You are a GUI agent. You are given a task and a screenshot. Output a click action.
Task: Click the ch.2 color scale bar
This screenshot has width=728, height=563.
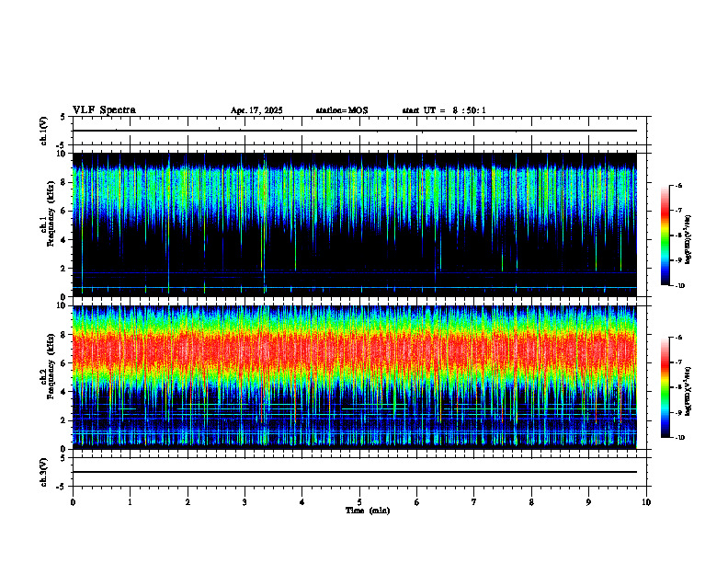click(x=665, y=387)
